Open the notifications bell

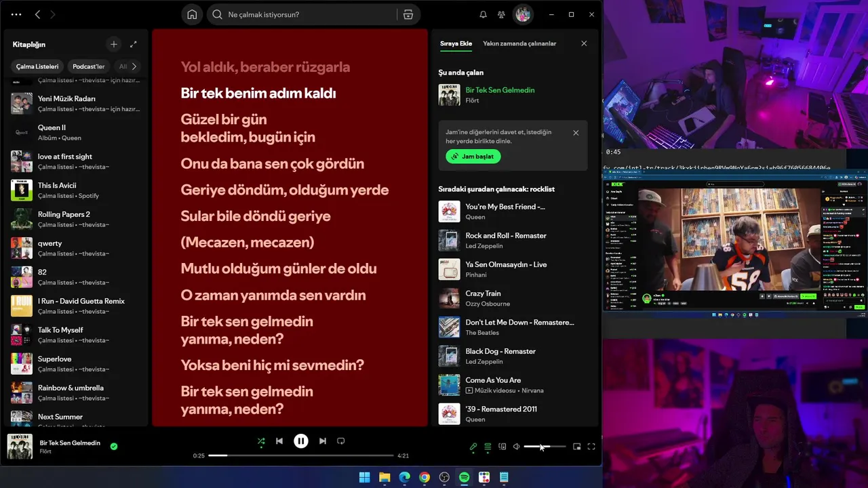[x=484, y=14]
